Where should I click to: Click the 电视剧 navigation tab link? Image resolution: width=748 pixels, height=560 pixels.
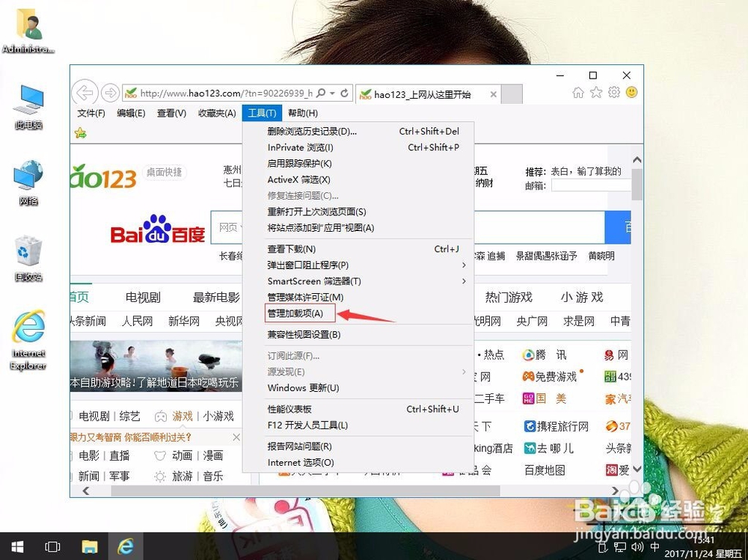coord(143,297)
